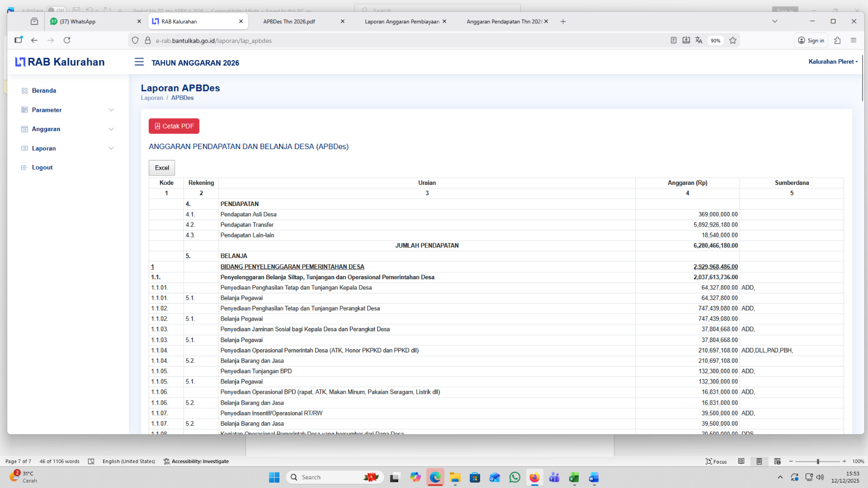Adjust the Word zoom slider
This screenshot has height=488, width=868.
[x=818, y=461]
